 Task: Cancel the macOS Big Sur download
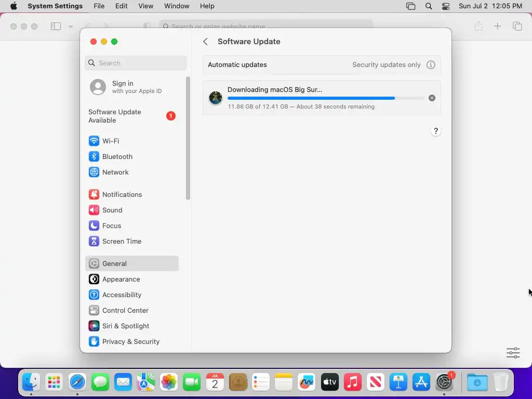click(432, 98)
